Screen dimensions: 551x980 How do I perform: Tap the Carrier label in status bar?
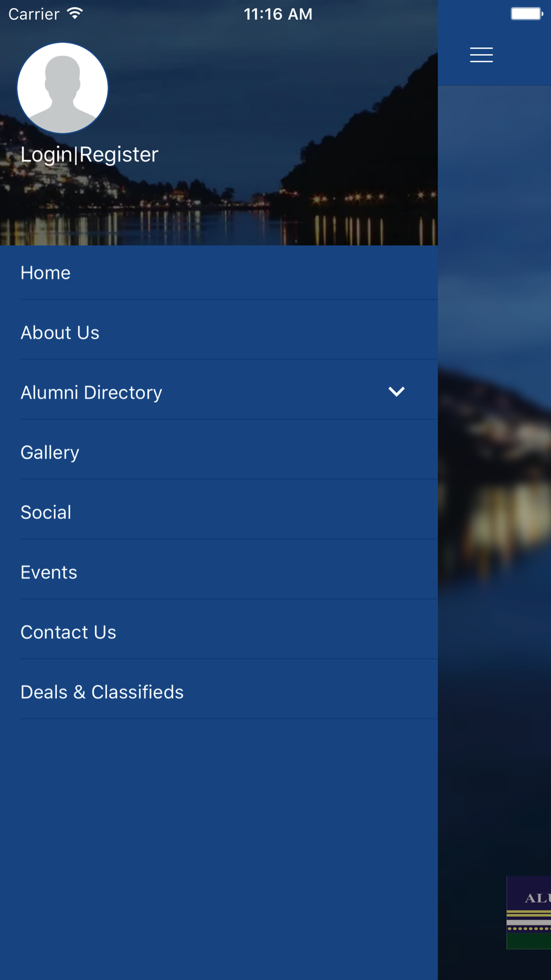click(x=34, y=14)
